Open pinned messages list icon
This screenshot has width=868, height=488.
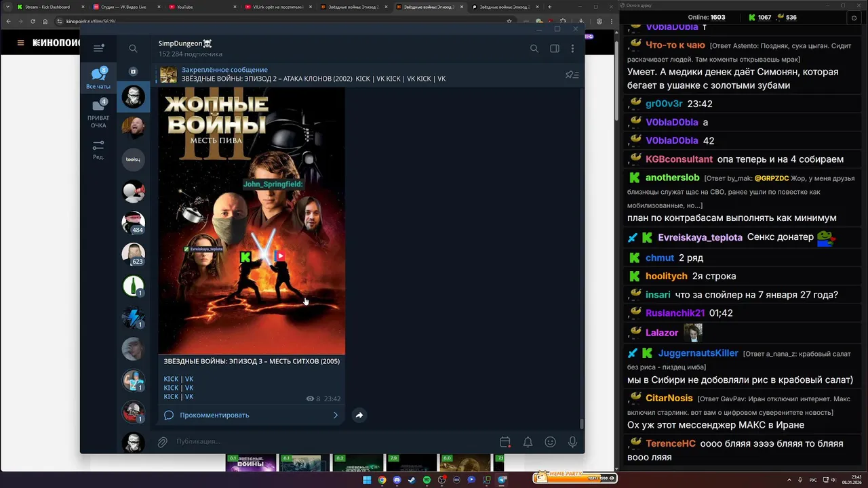[572, 75]
